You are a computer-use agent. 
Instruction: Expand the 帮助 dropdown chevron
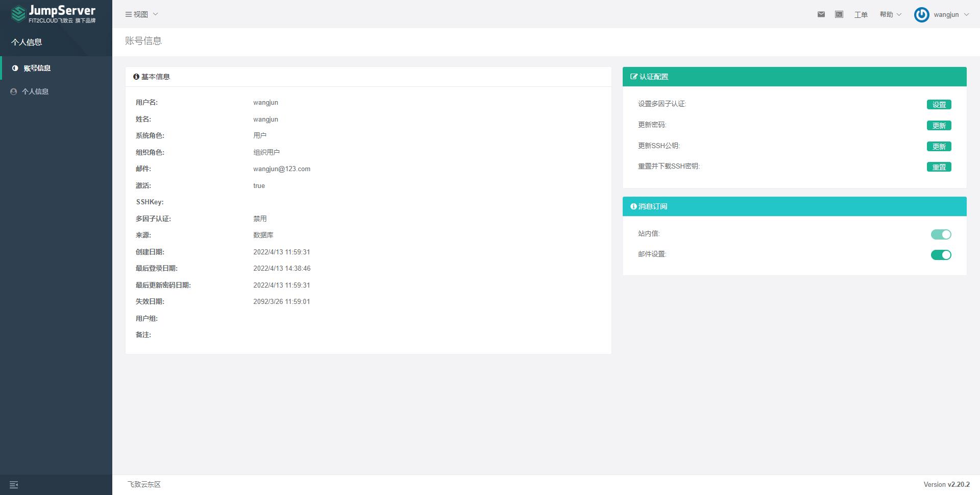899,14
